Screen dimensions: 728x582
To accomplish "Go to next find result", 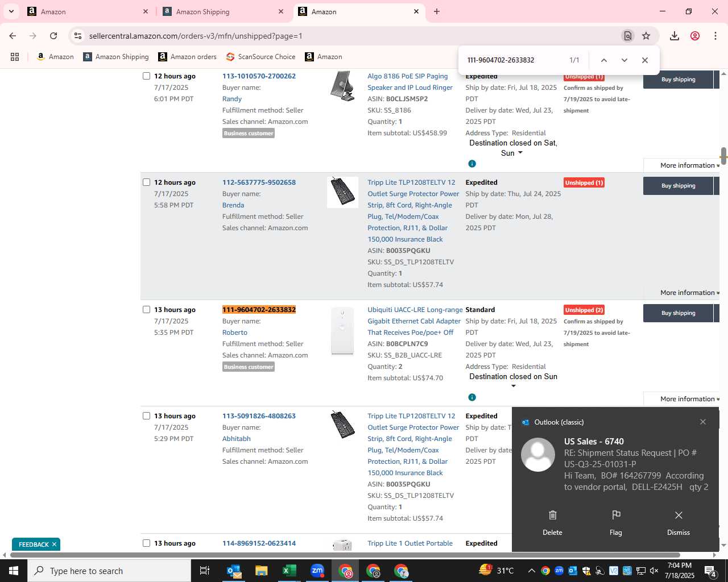I will pyautogui.click(x=624, y=60).
